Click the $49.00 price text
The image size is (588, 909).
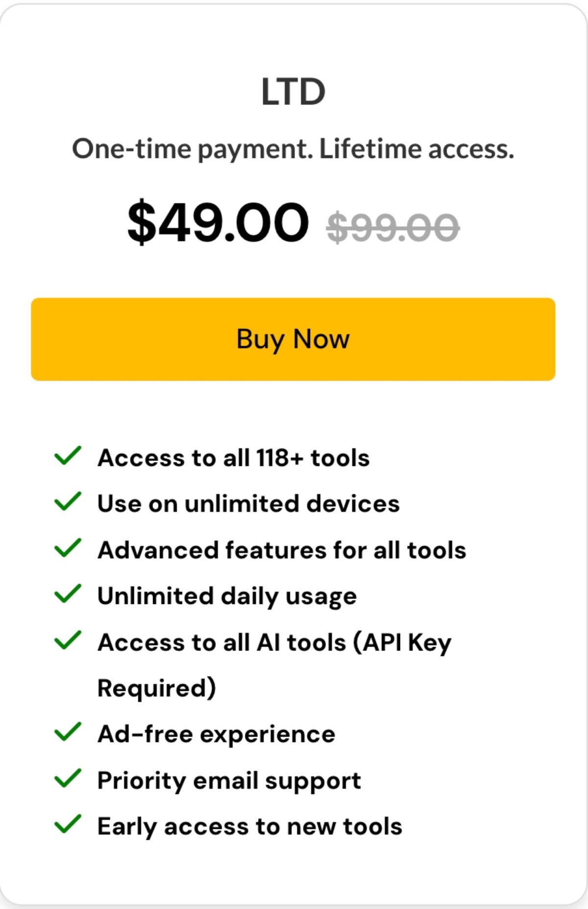[218, 222]
